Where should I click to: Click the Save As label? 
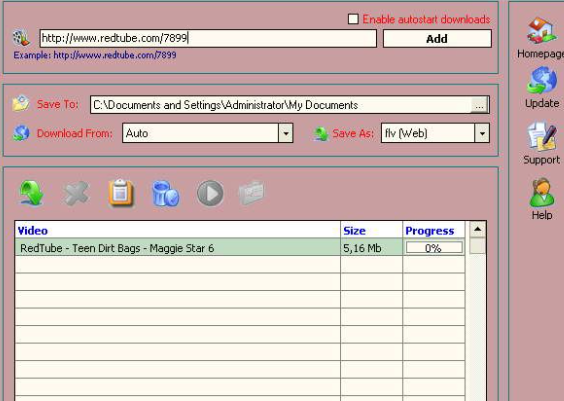pyautogui.click(x=353, y=133)
